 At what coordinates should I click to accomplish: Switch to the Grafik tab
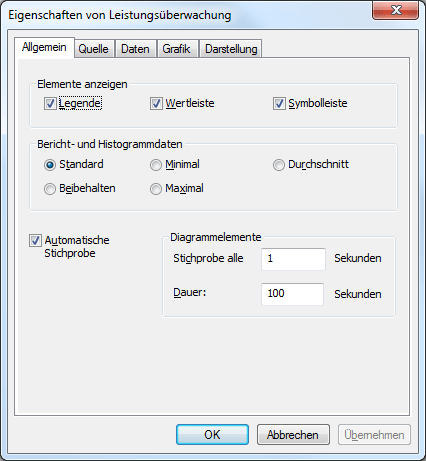pyautogui.click(x=177, y=49)
